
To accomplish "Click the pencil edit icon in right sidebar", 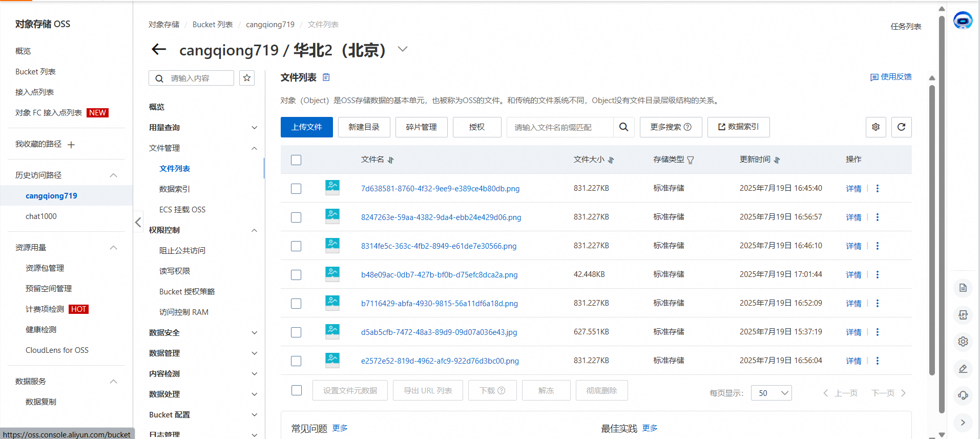I will 963,369.
